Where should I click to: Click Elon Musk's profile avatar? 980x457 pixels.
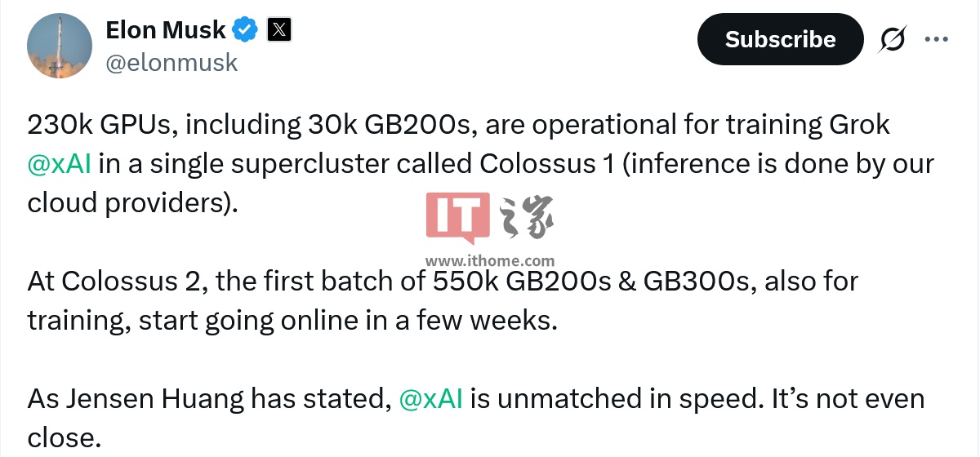click(x=60, y=46)
